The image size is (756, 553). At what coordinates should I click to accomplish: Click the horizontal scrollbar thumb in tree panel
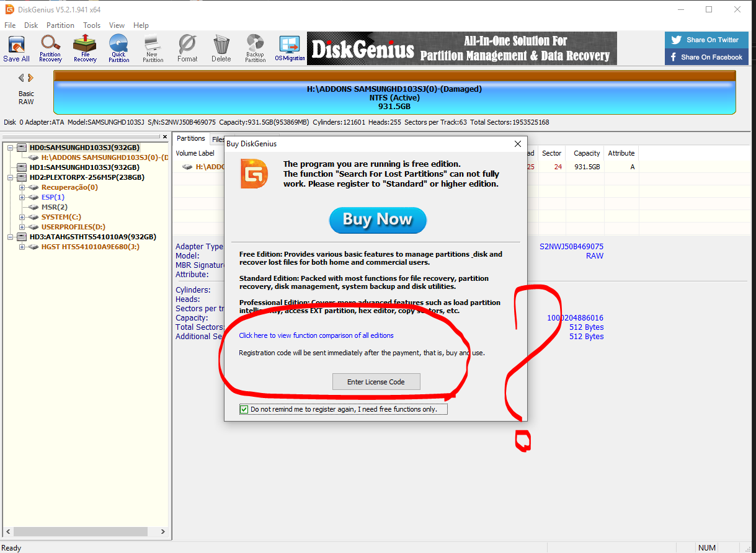tap(81, 532)
